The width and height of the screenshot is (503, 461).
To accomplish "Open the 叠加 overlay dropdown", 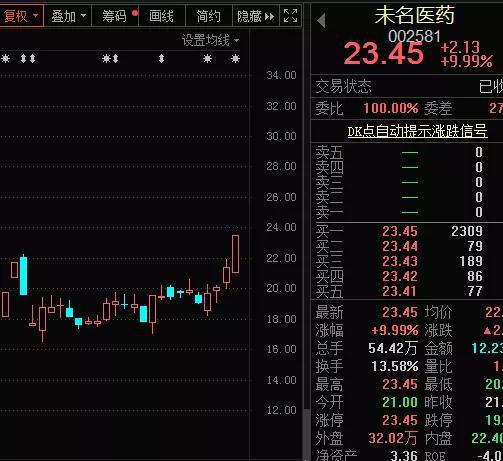I will (x=68, y=16).
